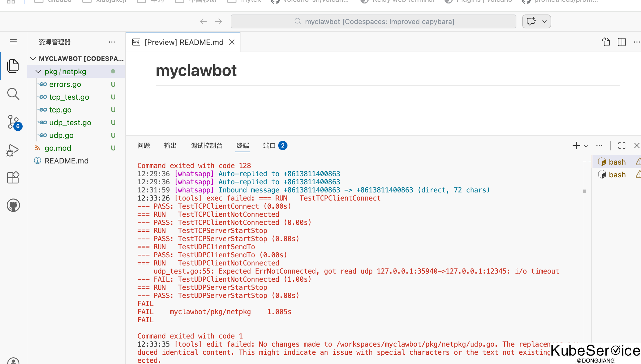This screenshot has height=364, width=641.
Task: Open the Extensions view
Action: [13, 177]
